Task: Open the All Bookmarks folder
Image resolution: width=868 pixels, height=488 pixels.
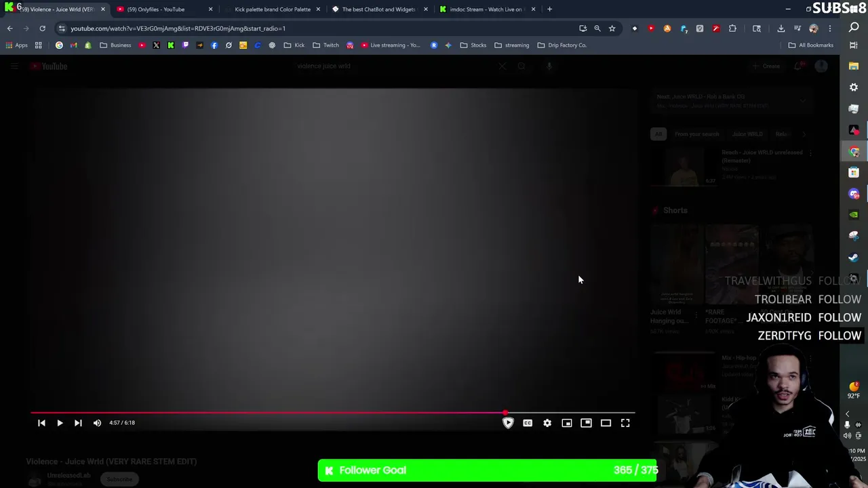Action: click(x=810, y=45)
